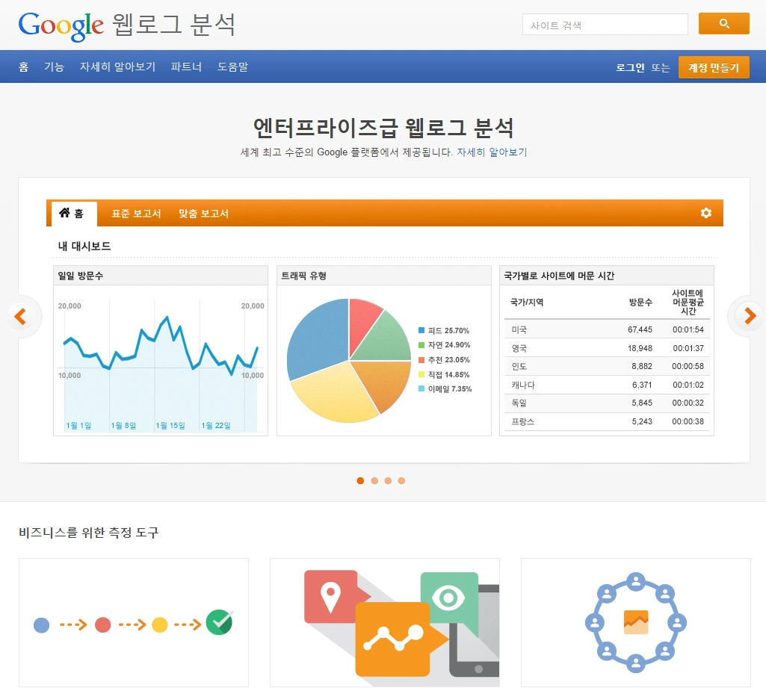
Task: Open the 기능 navigation item
Action: tap(55, 66)
